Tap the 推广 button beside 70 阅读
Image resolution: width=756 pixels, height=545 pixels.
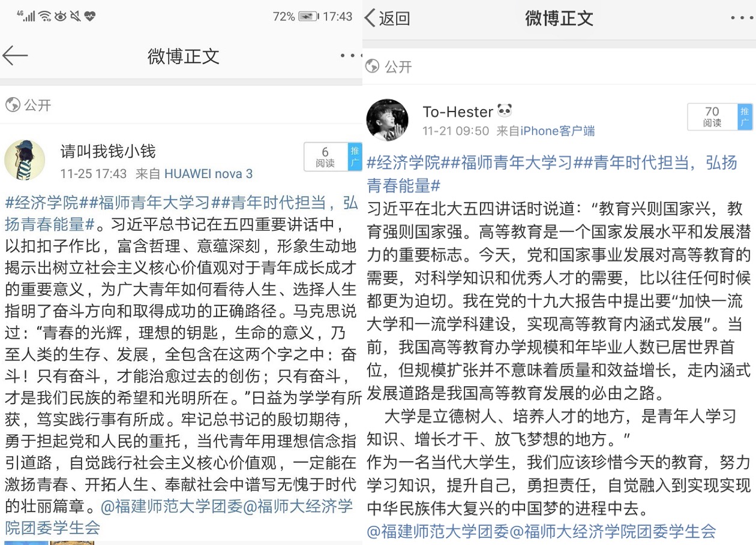(745, 117)
